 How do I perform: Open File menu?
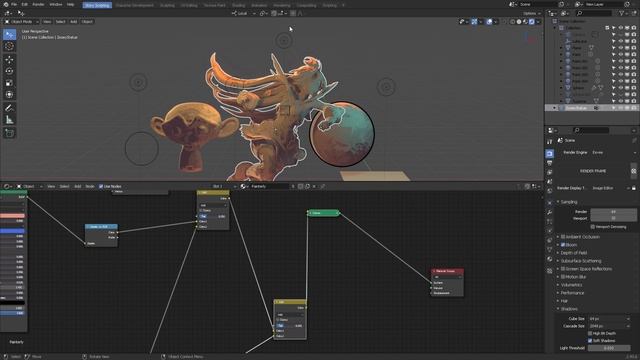click(14, 4)
